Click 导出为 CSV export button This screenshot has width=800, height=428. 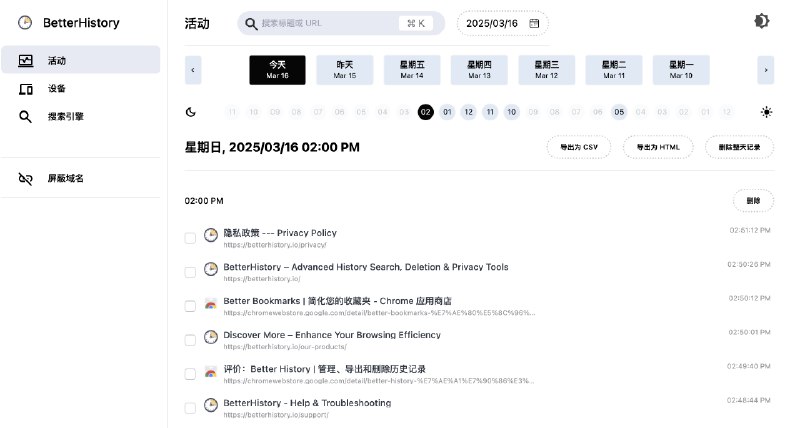(x=579, y=147)
